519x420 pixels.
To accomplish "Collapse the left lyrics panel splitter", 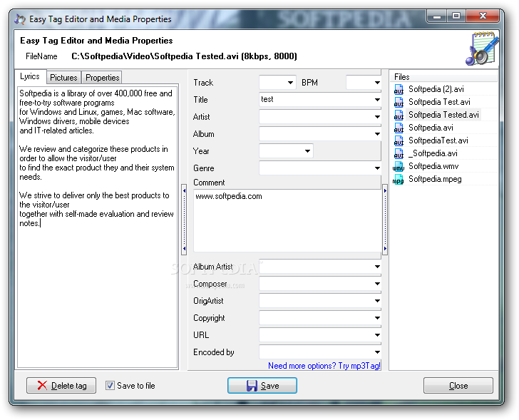I will [x=184, y=220].
